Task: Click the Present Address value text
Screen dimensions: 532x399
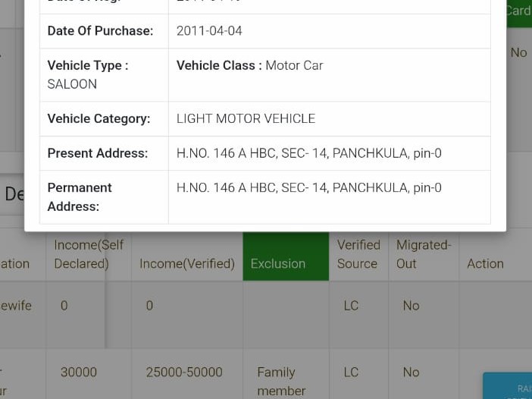Action: click(308, 153)
